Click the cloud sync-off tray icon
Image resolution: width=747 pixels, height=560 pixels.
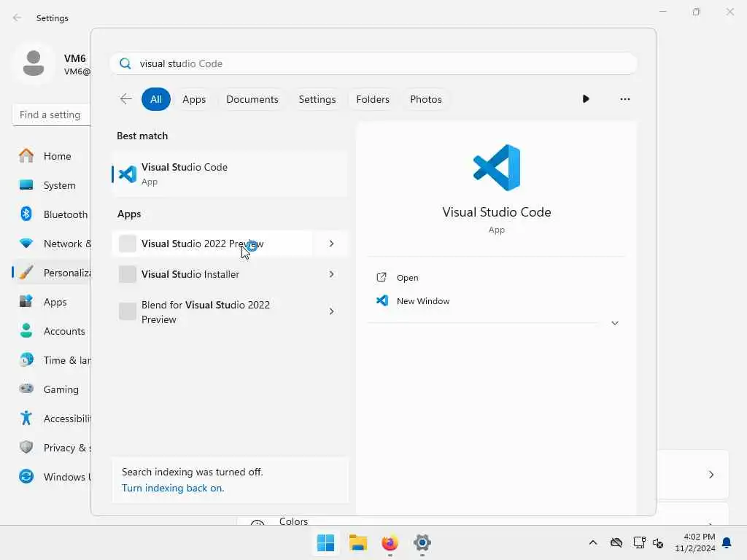pos(616,542)
